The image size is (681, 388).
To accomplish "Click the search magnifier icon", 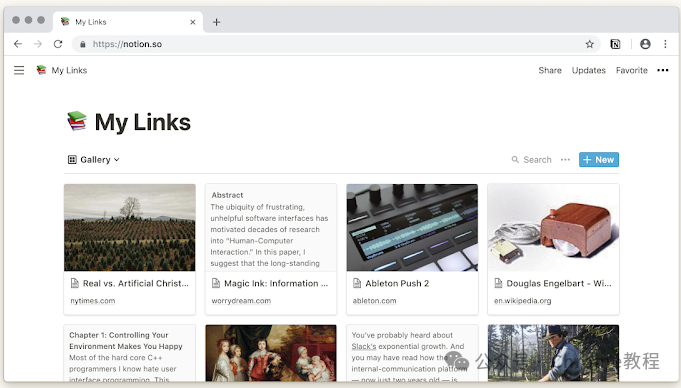I will [x=515, y=160].
